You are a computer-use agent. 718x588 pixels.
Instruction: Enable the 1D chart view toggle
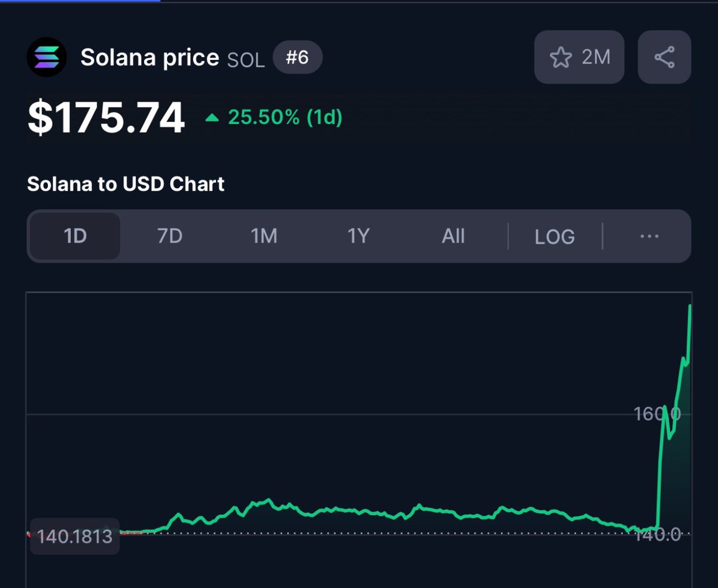[x=74, y=236]
